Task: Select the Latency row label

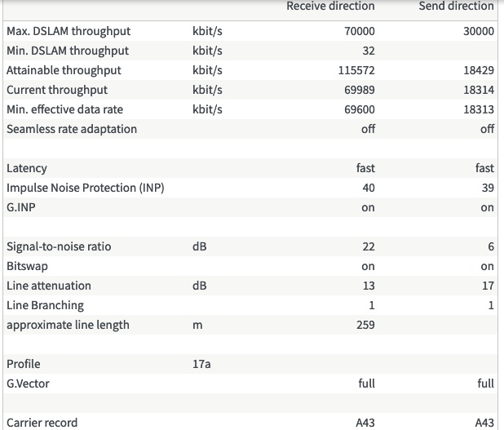Action: (x=27, y=168)
